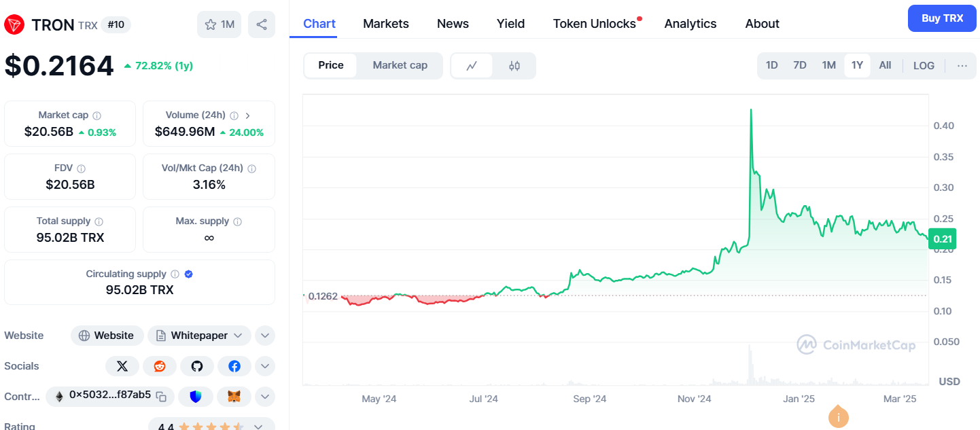
Task: Open Market cap info tooltip icon
Action: tap(97, 115)
